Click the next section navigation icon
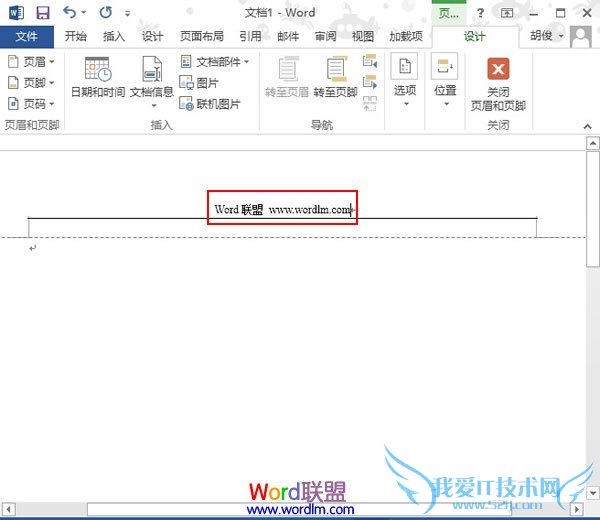The height and width of the screenshot is (520, 600). pos(370,82)
